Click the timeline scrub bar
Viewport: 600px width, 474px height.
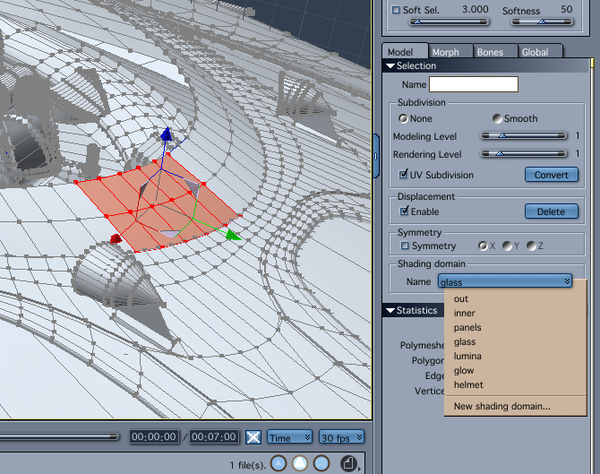coord(59,437)
